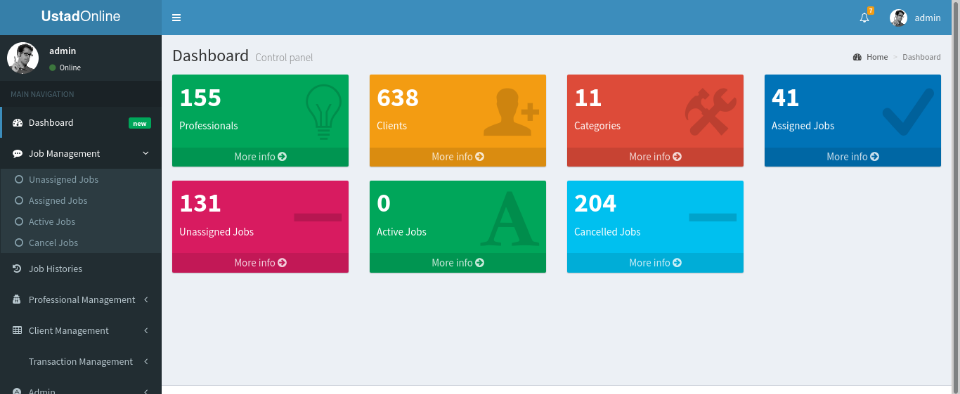960x394 pixels.
Task: Click the Dashboard gauge icon
Action: coord(17,122)
